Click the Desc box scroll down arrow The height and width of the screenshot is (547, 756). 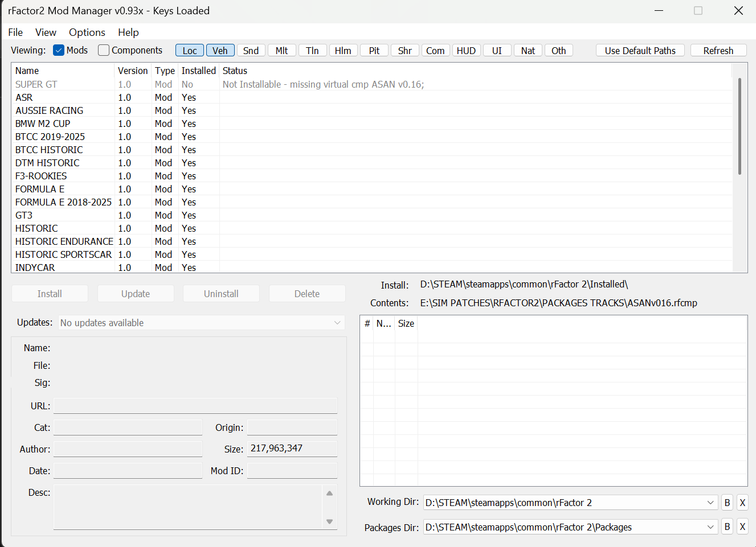click(329, 521)
